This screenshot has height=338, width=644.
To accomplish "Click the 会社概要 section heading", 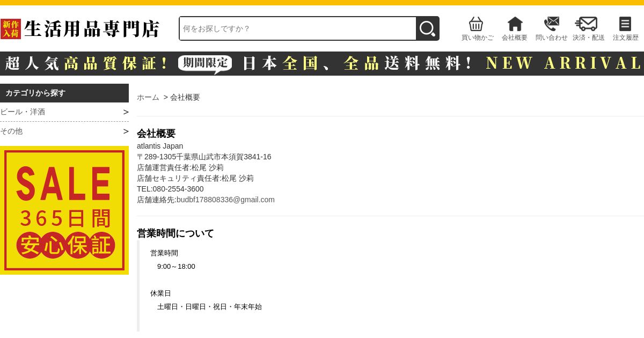I will click(x=156, y=134).
